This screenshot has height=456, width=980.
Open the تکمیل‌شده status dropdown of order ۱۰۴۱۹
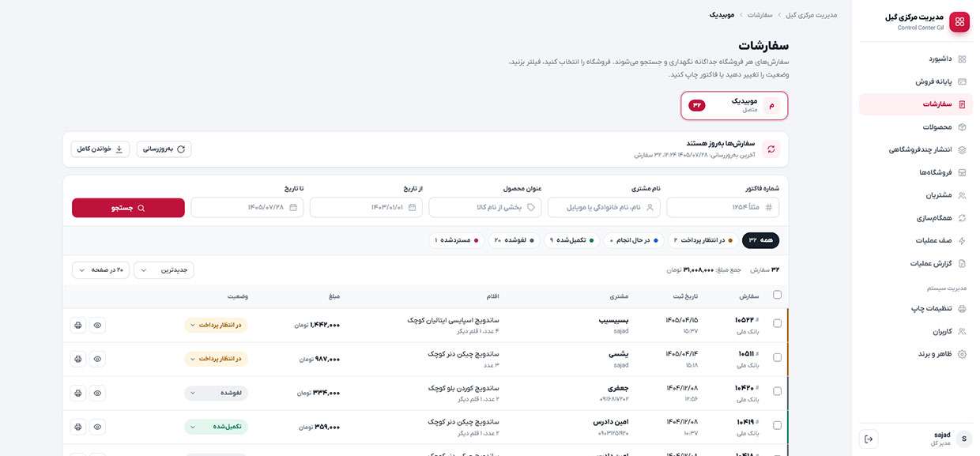216,427
